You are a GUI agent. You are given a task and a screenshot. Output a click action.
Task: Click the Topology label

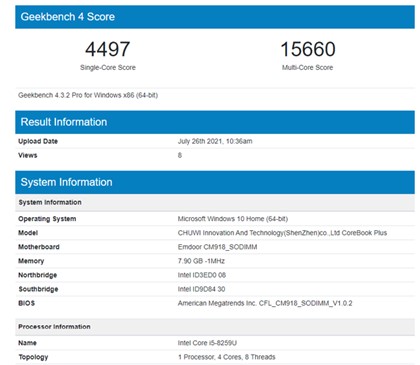coord(33,357)
